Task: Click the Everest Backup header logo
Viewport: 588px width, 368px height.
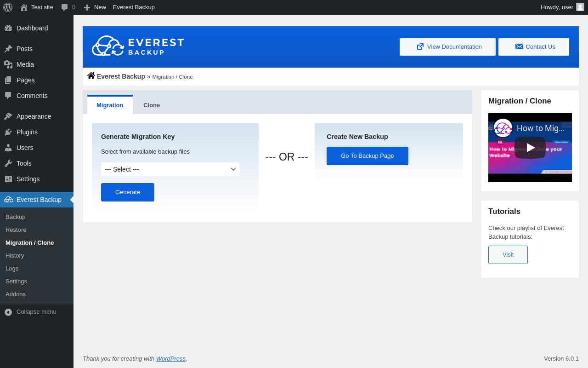Action: [138, 46]
